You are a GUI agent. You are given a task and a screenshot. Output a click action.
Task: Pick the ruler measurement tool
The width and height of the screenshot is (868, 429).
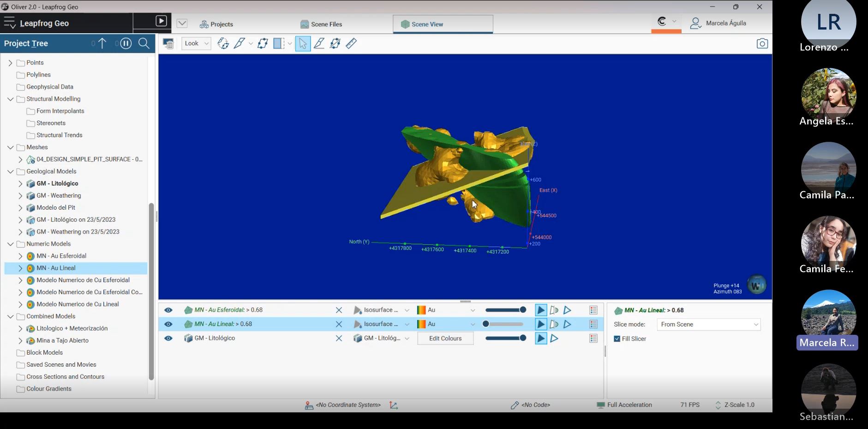pyautogui.click(x=351, y=43)
